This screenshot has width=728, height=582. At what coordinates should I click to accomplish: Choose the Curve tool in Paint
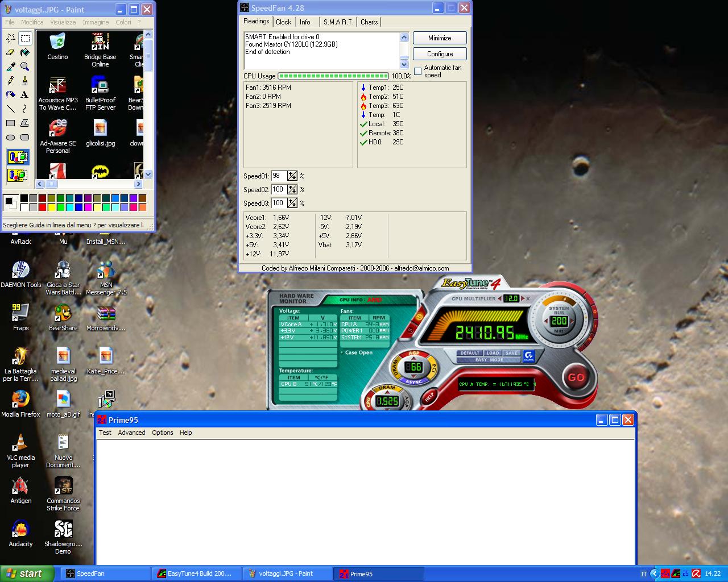(25, 109)
